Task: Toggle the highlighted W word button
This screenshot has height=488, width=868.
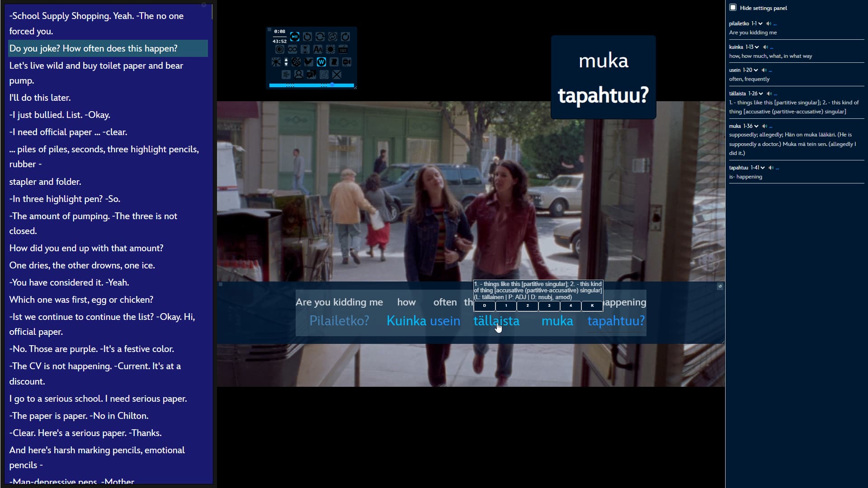Action: tap(321, 62)
